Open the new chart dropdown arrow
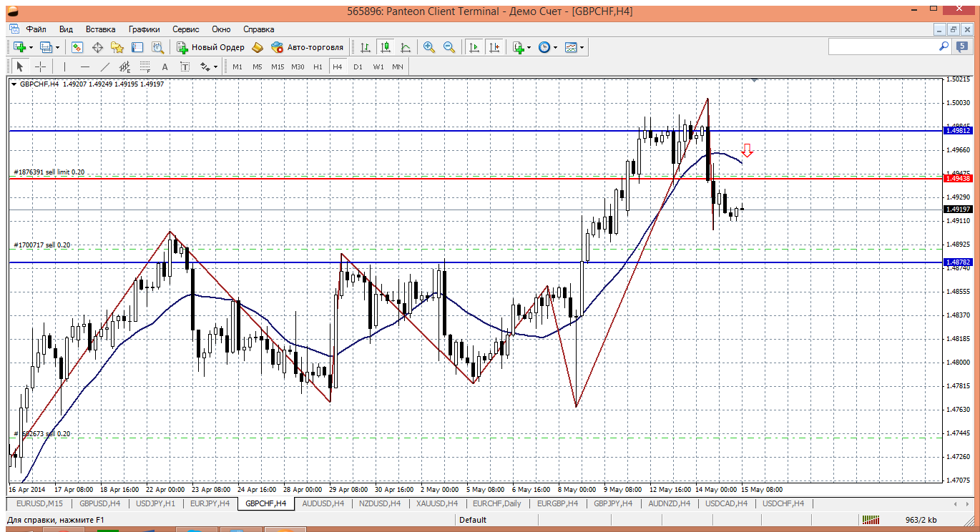The image size is (980, 532). click(30, 47)
